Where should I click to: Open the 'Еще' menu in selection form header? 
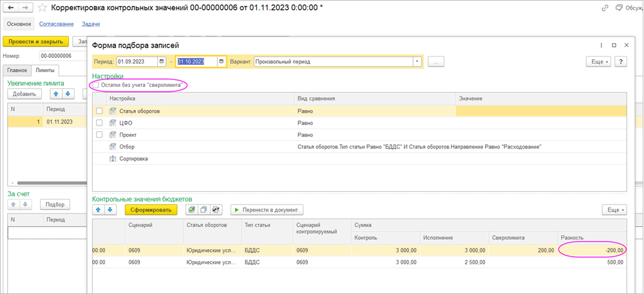[598, 62]
